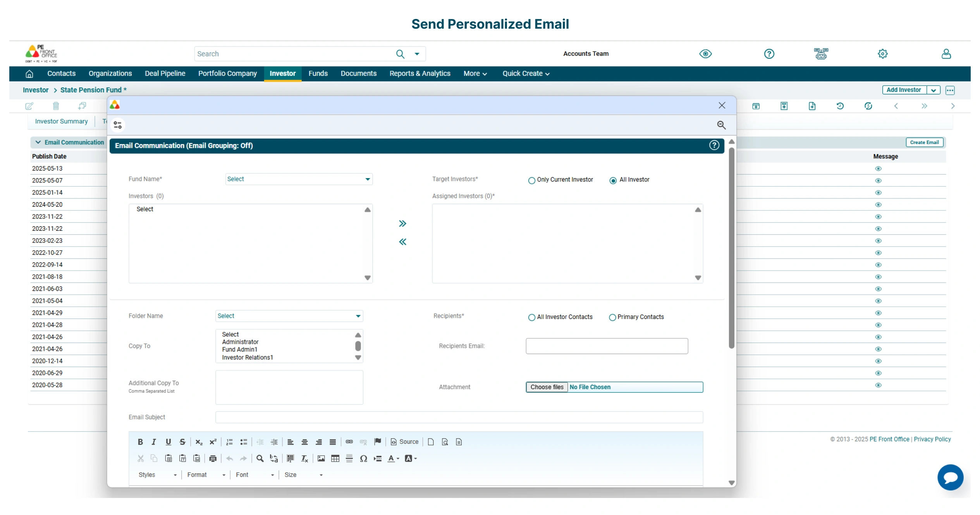
Task: Click Create Email button
Action: (924, 142)
